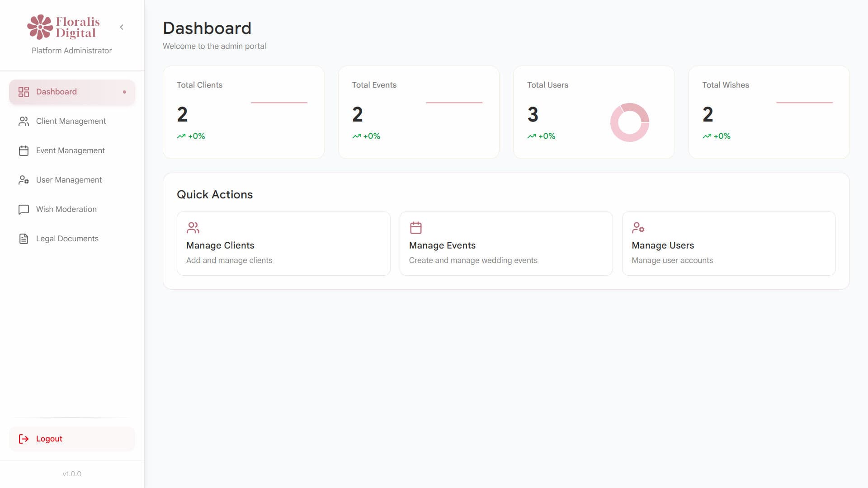Click the Total Wishes label

click(x=725, y=85)
